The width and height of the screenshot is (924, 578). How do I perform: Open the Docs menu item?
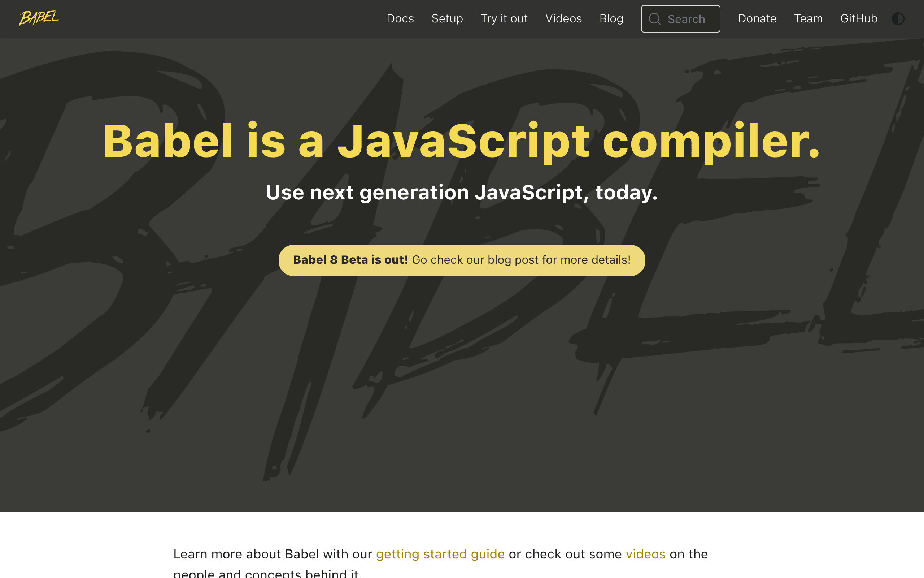click(x=400, y=18)
